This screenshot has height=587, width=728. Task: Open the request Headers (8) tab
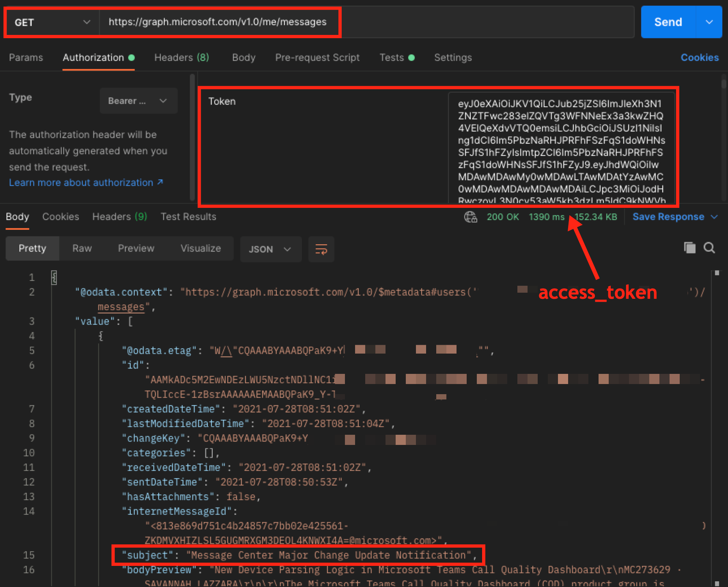(181, 58)
